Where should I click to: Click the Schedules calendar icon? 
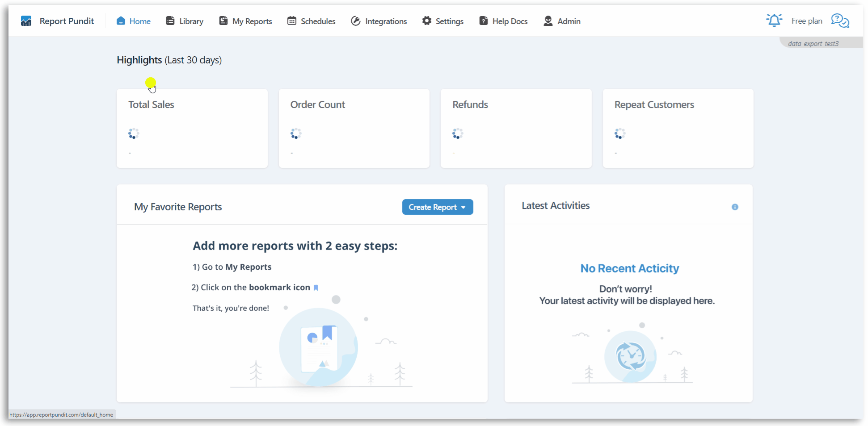coord(292,21)
